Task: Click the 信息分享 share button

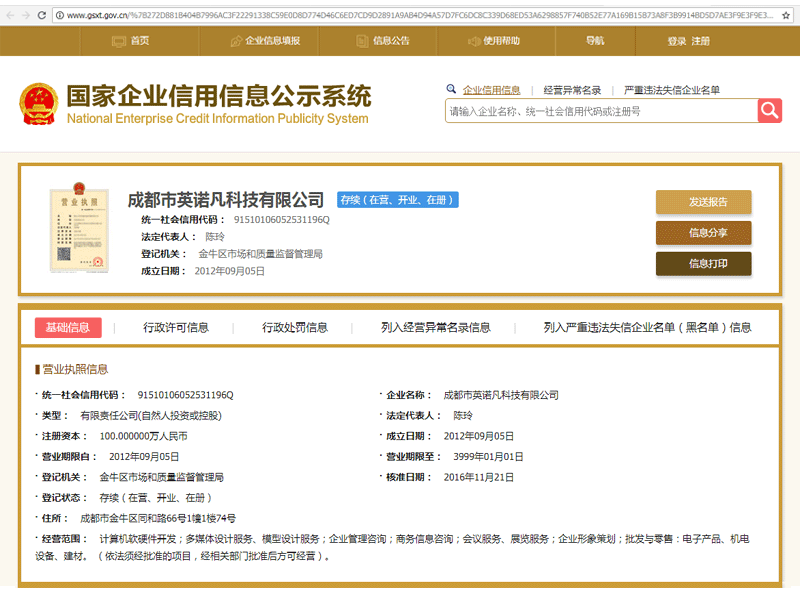Action: pyautogui.click(x=703, y=234)
